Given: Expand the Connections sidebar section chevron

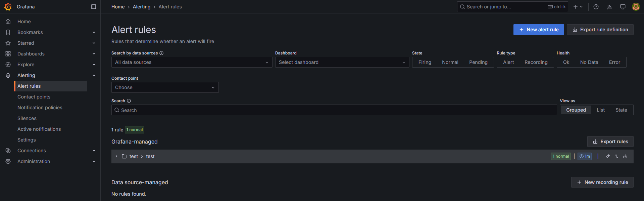Looking at the screenshot, I should (x=94, y=151).
